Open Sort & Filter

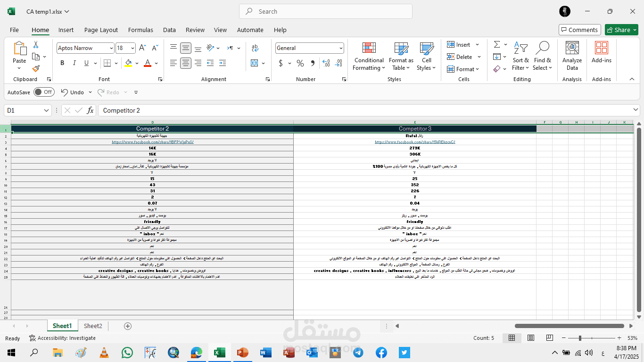pos(521,57)
